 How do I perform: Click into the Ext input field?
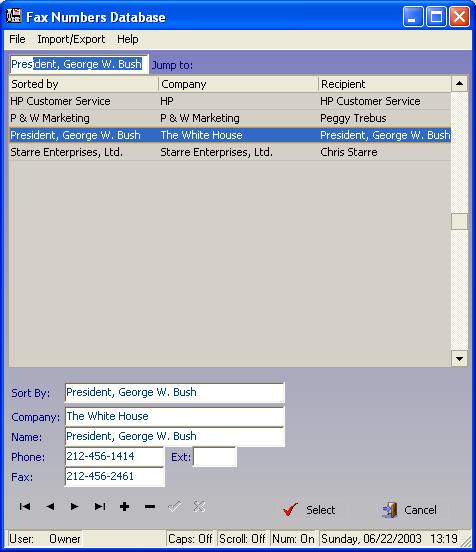(x=215, y=457)
